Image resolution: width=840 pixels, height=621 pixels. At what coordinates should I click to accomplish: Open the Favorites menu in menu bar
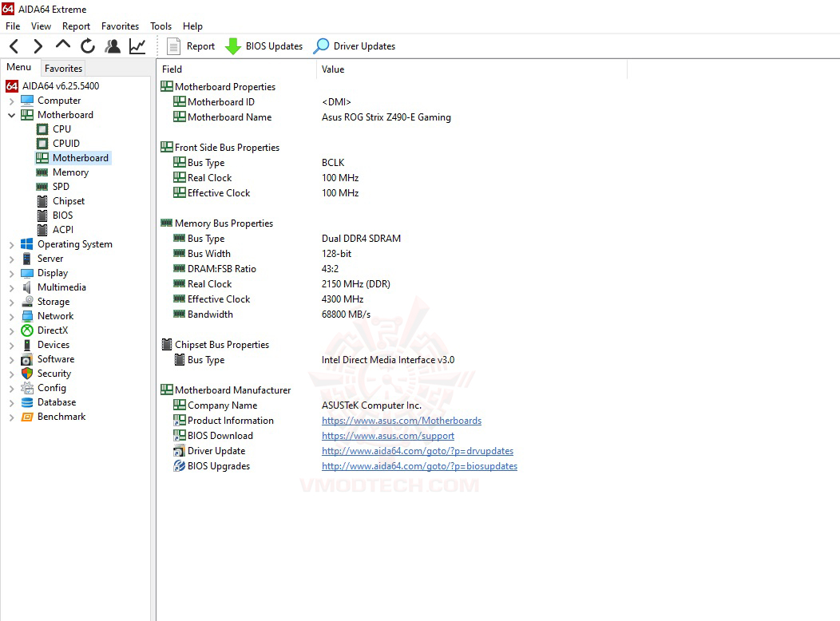pos(120,26)
